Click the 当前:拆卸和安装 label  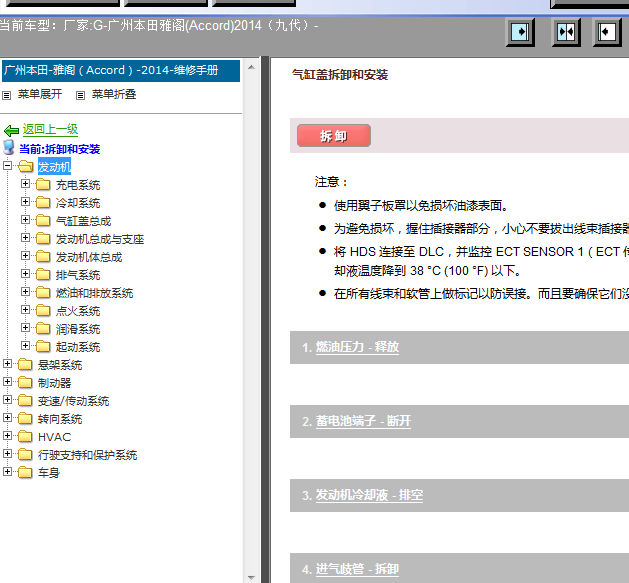point(59,149)
